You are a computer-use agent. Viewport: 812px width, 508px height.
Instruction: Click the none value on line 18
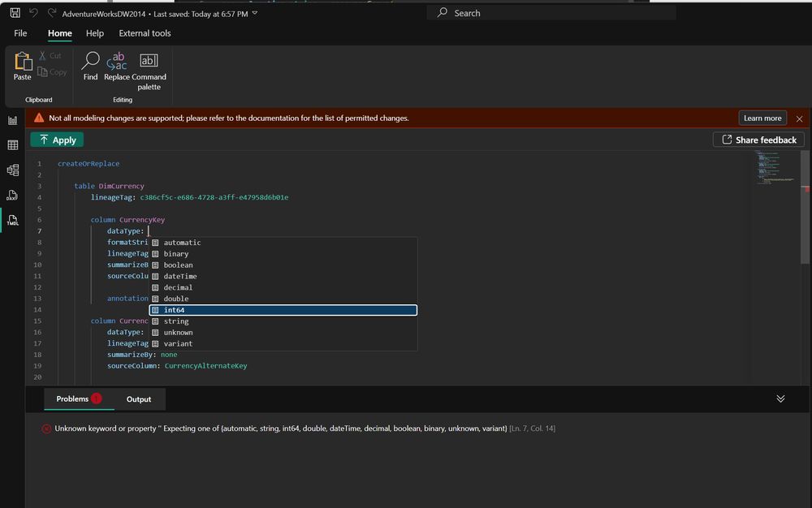(x=169, y=355)
